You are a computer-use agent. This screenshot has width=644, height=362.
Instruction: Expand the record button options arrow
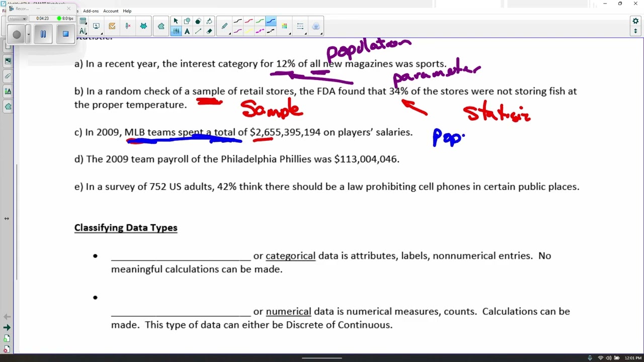click(x=28, y=34)
